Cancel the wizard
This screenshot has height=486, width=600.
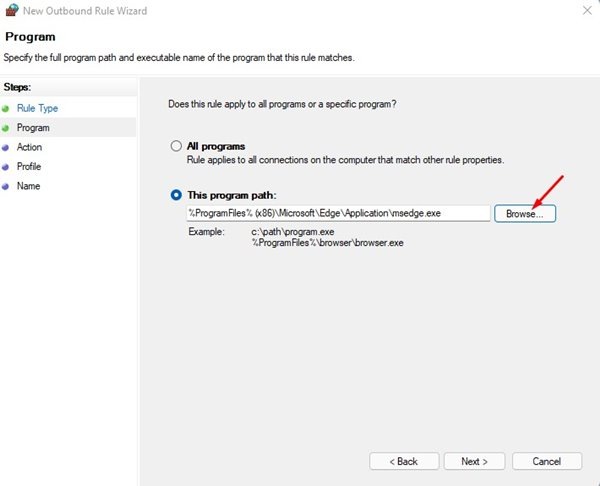tap(547, 462)
